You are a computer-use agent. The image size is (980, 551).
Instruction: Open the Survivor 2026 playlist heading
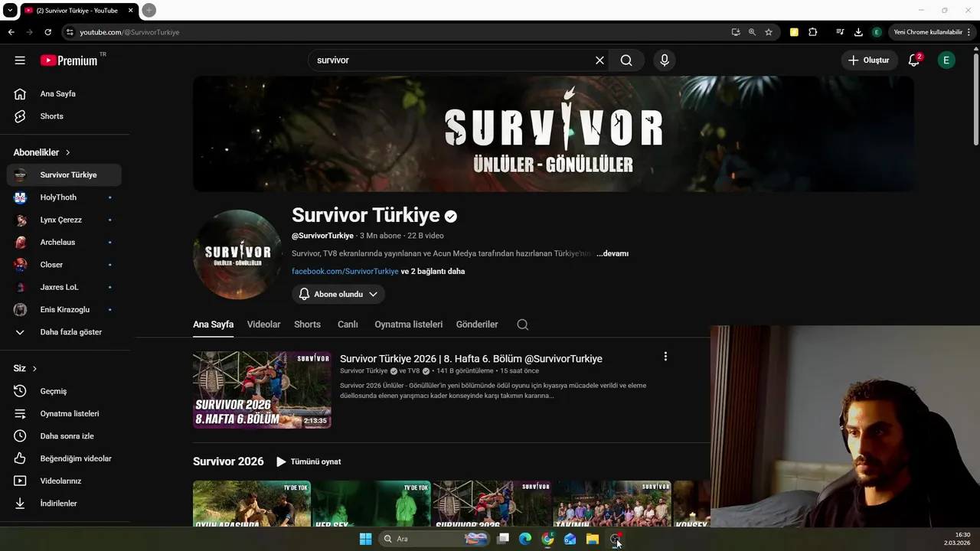pyautogui.click(x=228, y=461)
